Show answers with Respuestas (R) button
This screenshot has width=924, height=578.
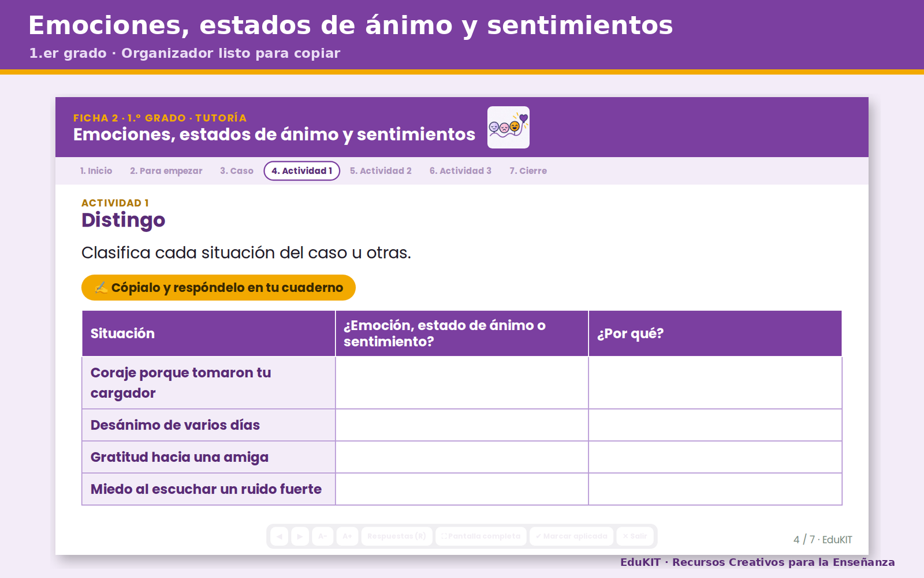397,536
